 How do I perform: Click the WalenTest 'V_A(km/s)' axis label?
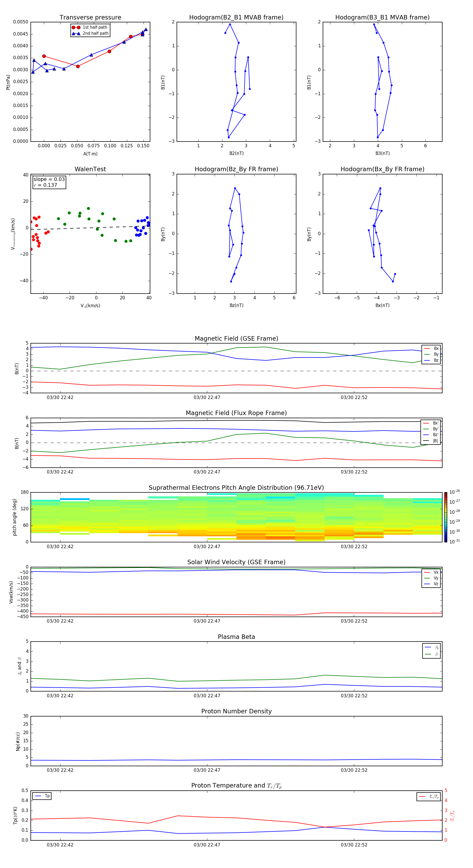(90, 306)
